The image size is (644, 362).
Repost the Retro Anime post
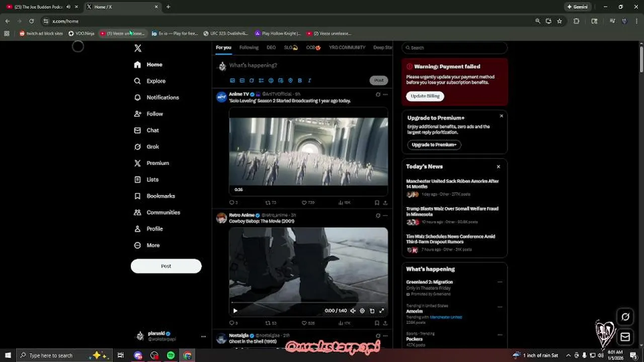271,323
